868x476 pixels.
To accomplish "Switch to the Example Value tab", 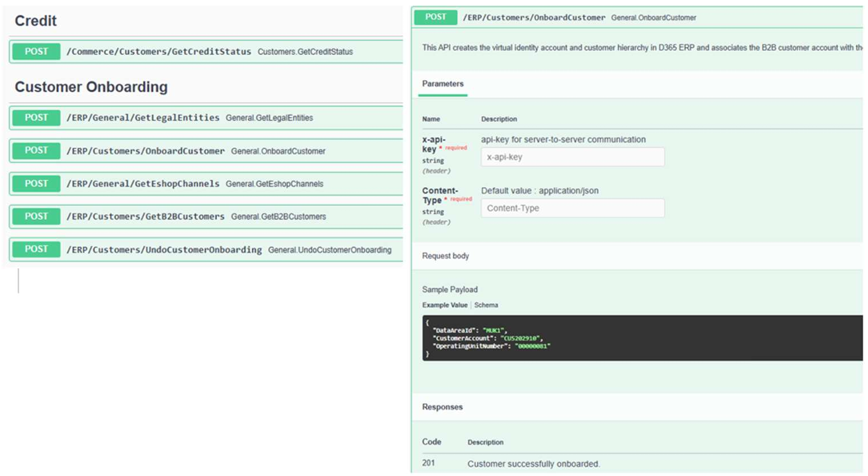I will (x=445, y=305).
